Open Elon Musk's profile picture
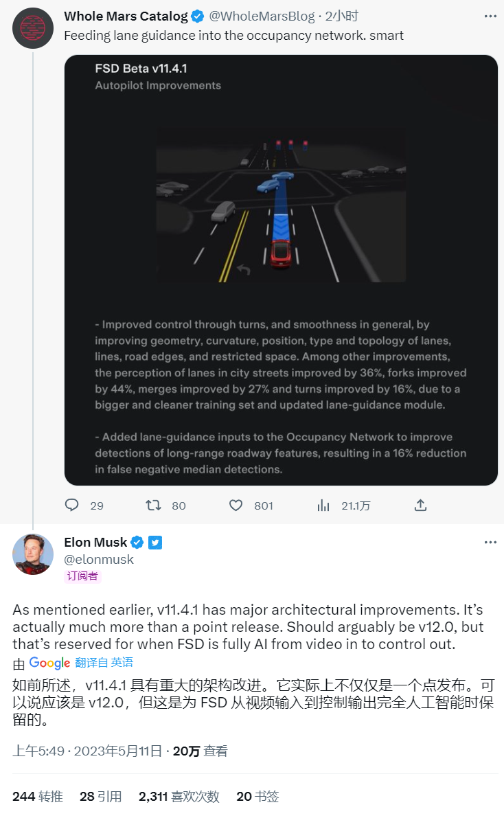504x818 pixels. click(x=33, y=554)
